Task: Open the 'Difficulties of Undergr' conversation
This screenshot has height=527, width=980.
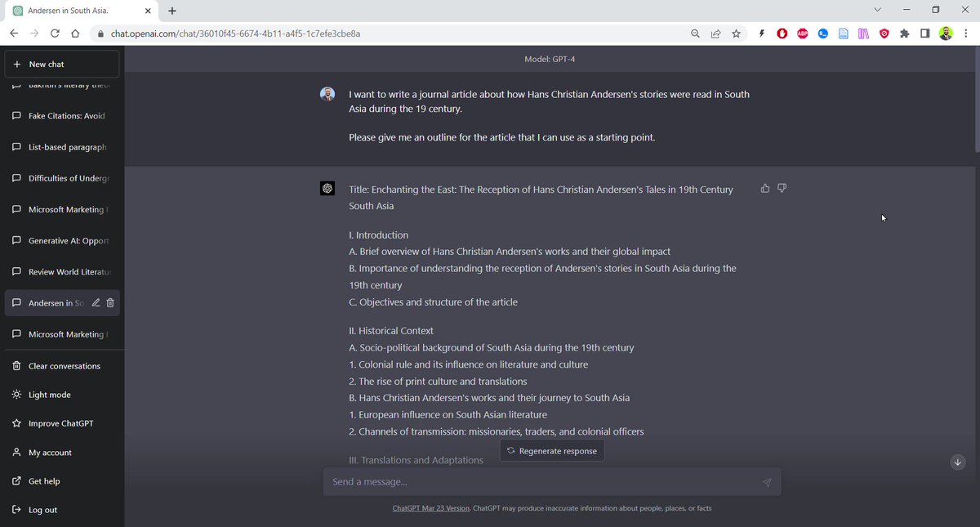Action: click(62, 178)
